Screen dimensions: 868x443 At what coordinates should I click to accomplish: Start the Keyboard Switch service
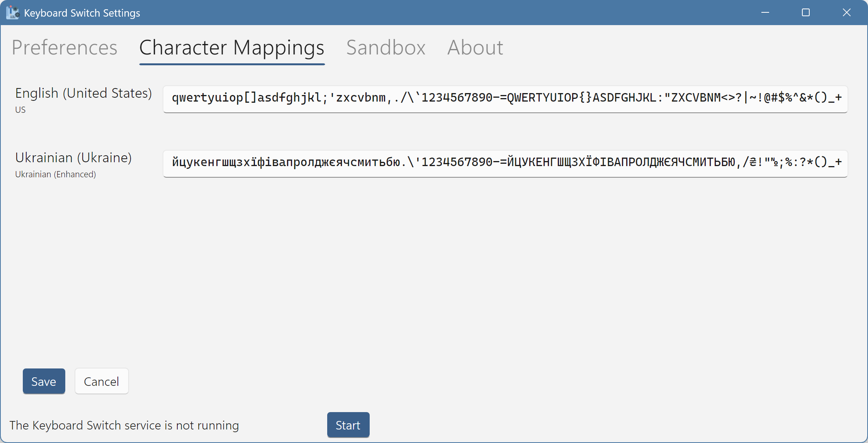tap(348, 425)
